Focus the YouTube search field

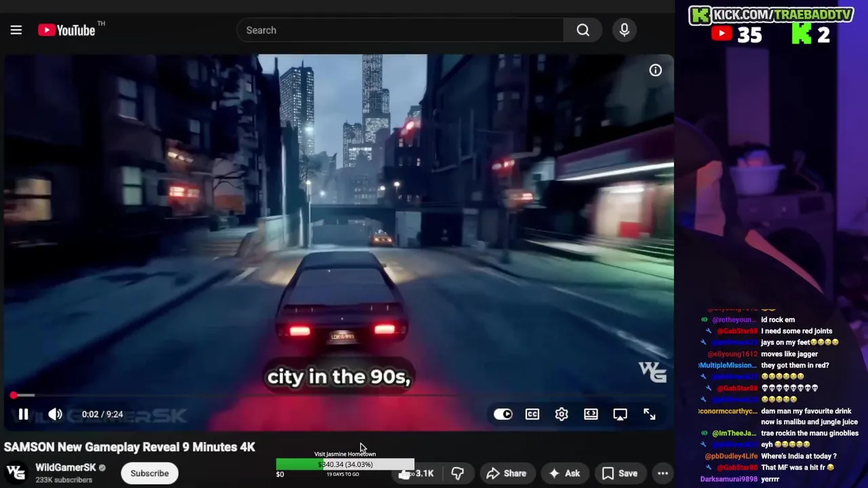400,30
